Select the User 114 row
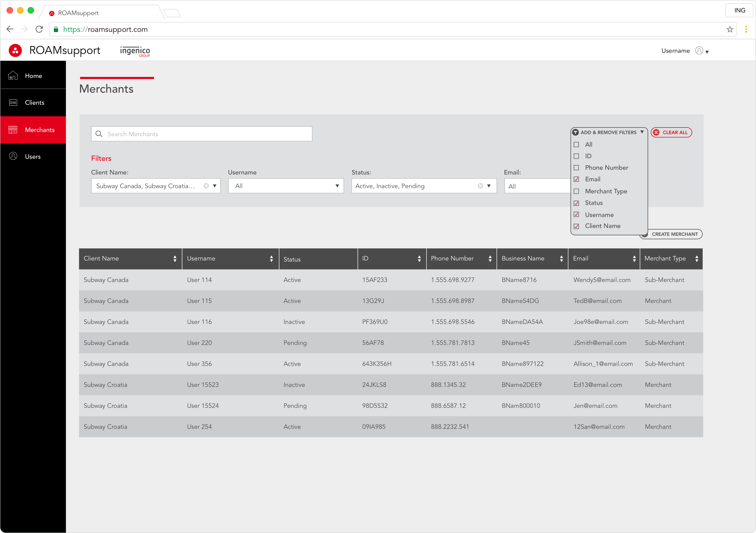 point(391,280)
